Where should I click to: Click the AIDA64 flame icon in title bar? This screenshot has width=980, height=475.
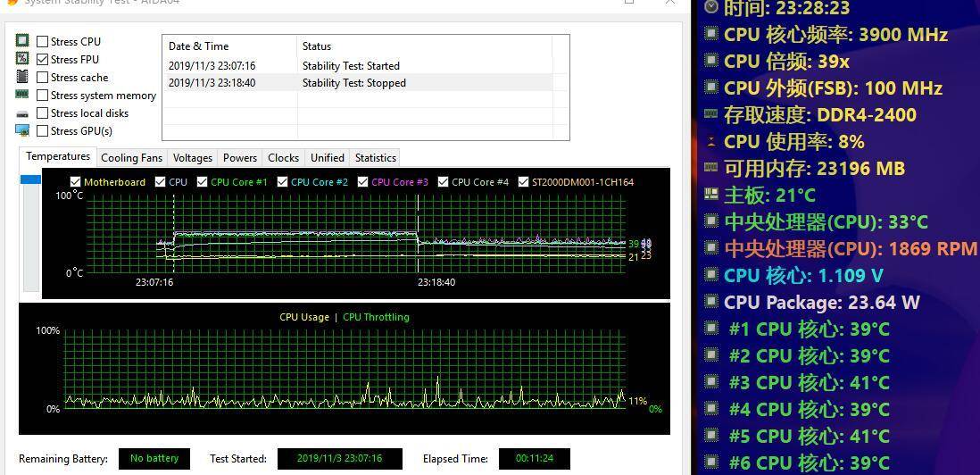tap(11, 3)
